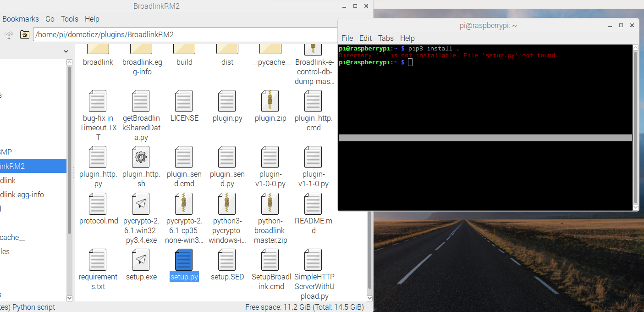Open the side pane mode dropdown chevron
Image resolution: width=644 pixels, height=312 pixels.
pos(66,52)
